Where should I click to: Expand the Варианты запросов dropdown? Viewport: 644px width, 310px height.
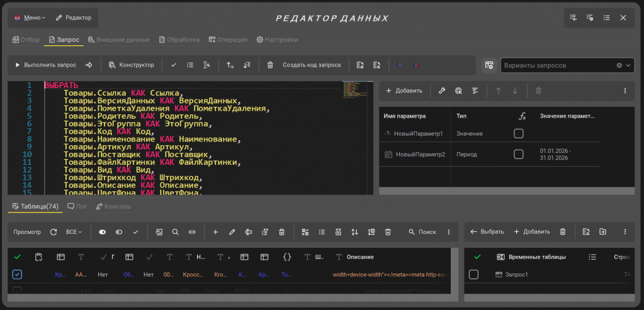coord(628,65)
